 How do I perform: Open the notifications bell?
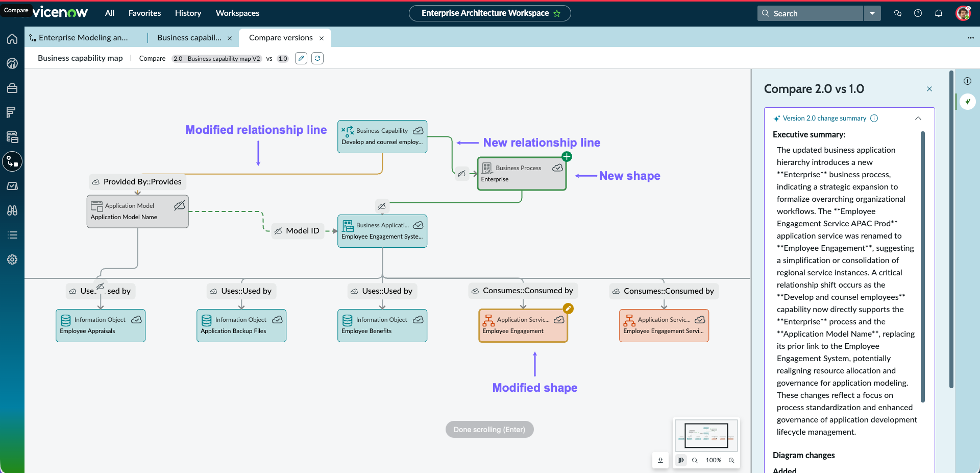coord(938,13)
